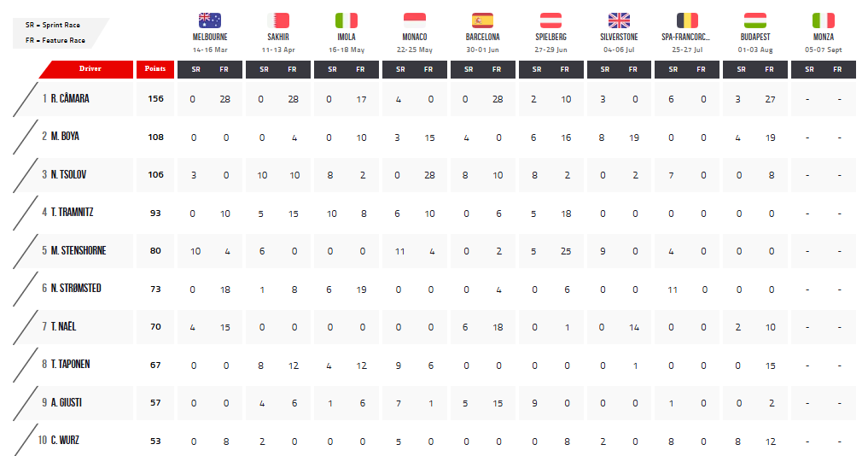Select M. Stenshorne driver row

coord(78,250)
